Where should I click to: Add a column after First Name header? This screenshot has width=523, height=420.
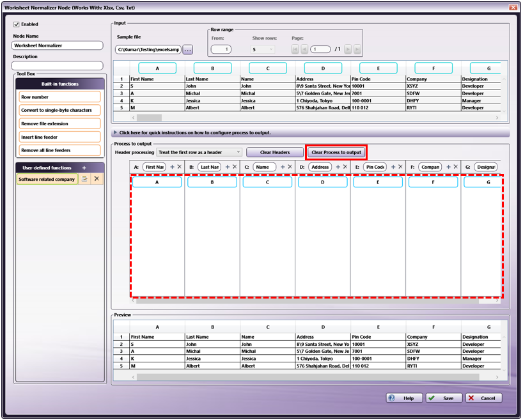[x=172, y=167]
